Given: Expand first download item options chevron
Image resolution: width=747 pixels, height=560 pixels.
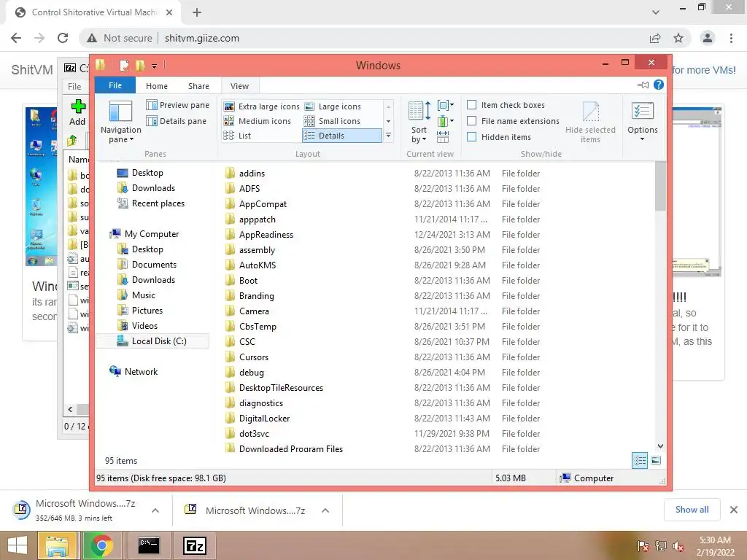Looking at the screenshot, I should (155, 510).
